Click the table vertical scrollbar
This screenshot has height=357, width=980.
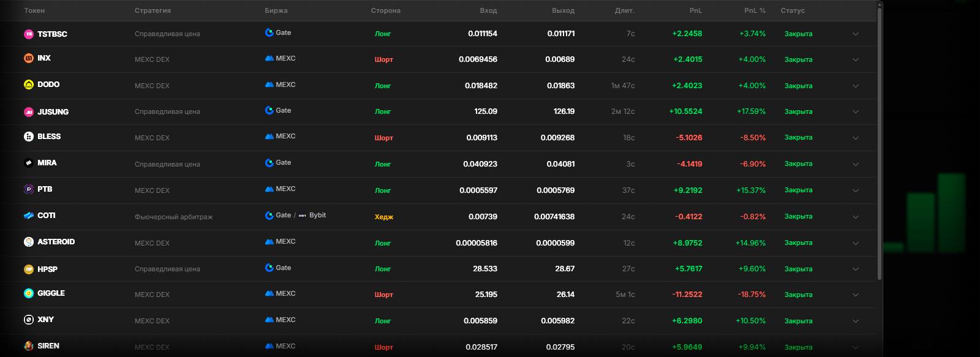tap(880, 141)
